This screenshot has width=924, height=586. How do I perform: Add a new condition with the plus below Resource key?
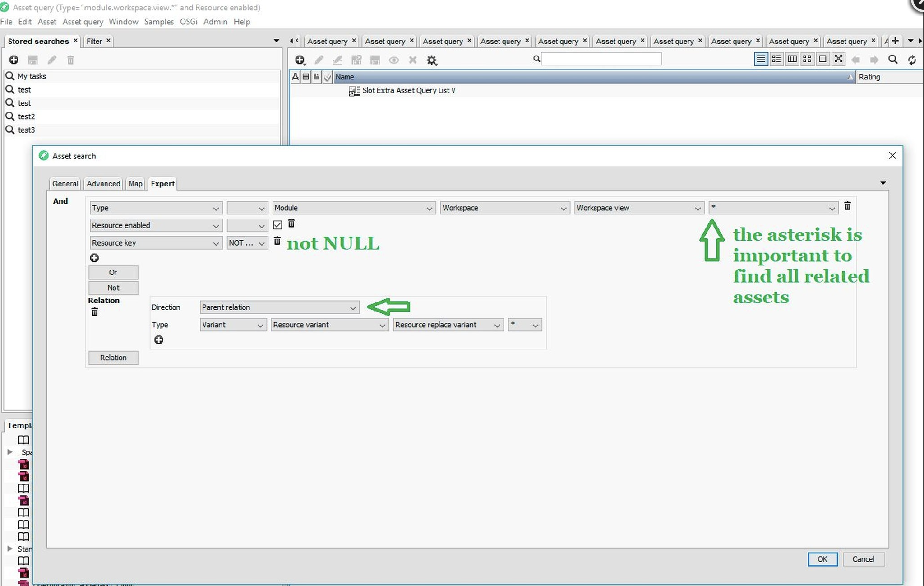pyautogui.click(x=94, y=258)
